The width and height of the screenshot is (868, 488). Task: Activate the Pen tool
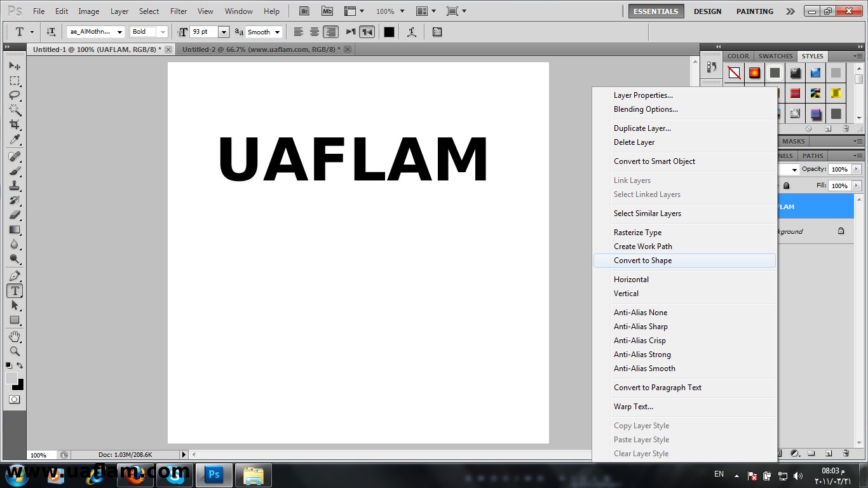click(14, 276)
